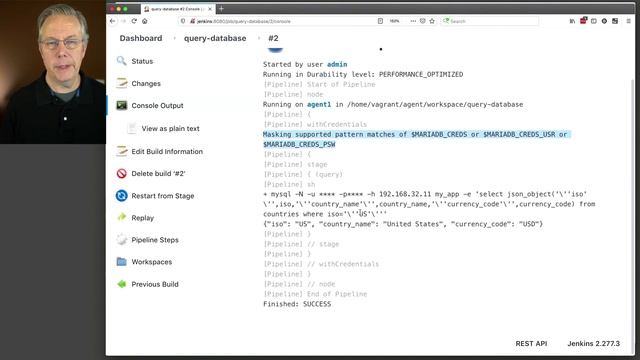Go to the Previous Build link

[x=155, y=284]
